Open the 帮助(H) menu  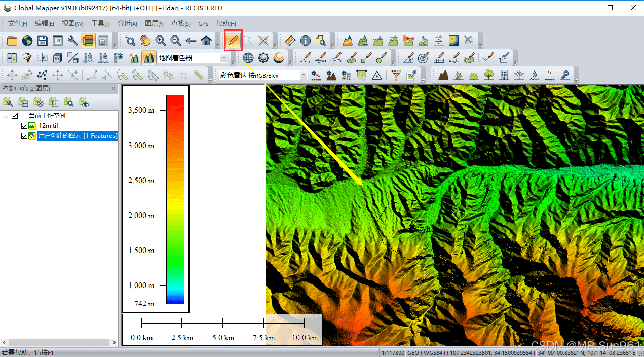pos(226,23)
